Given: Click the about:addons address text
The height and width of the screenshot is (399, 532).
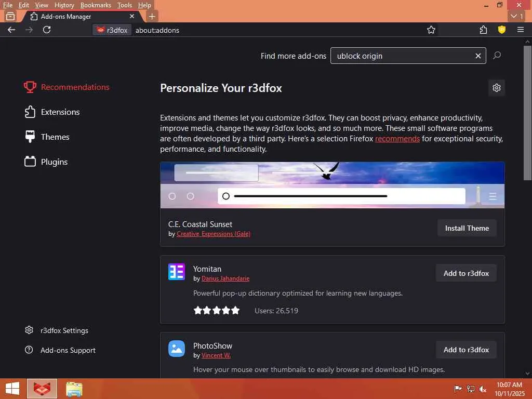Looking at the screenshot, I should coord(157,30).
